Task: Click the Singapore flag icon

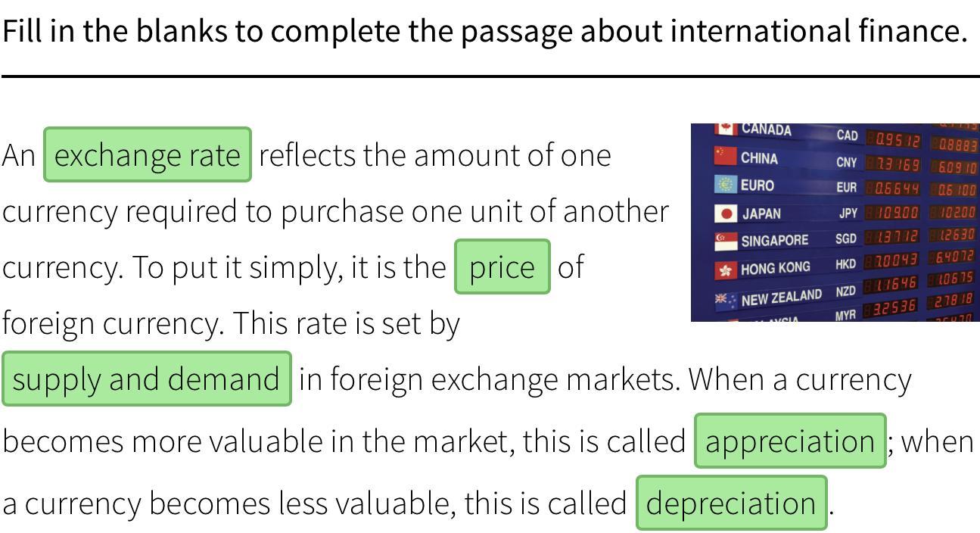Action: click(726, 242)
